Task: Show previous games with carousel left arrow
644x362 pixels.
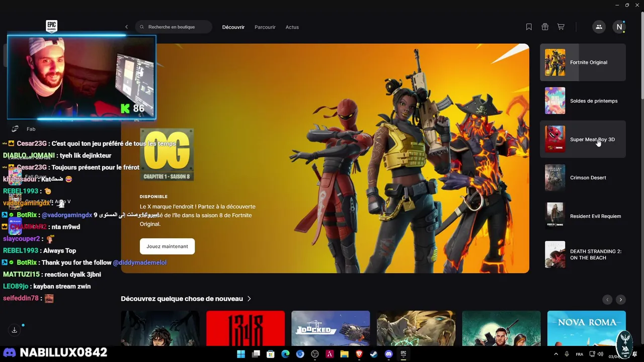Action: pos(607,300)
